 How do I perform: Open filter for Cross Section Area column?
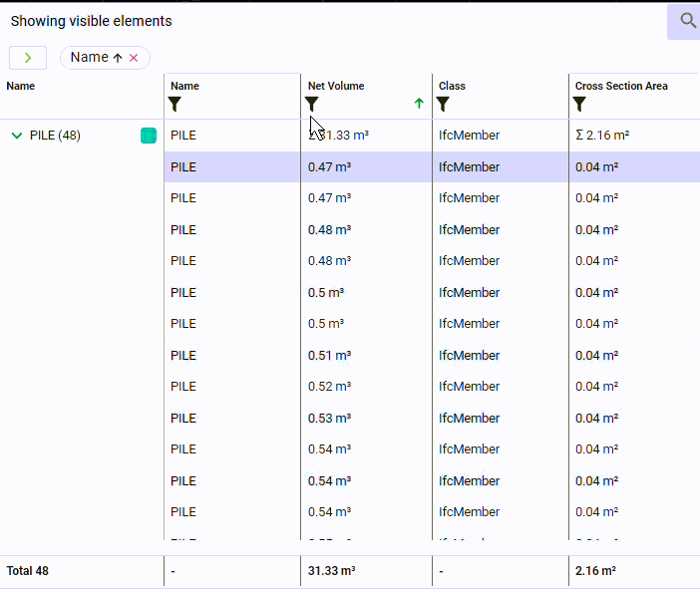click(580, 104)
